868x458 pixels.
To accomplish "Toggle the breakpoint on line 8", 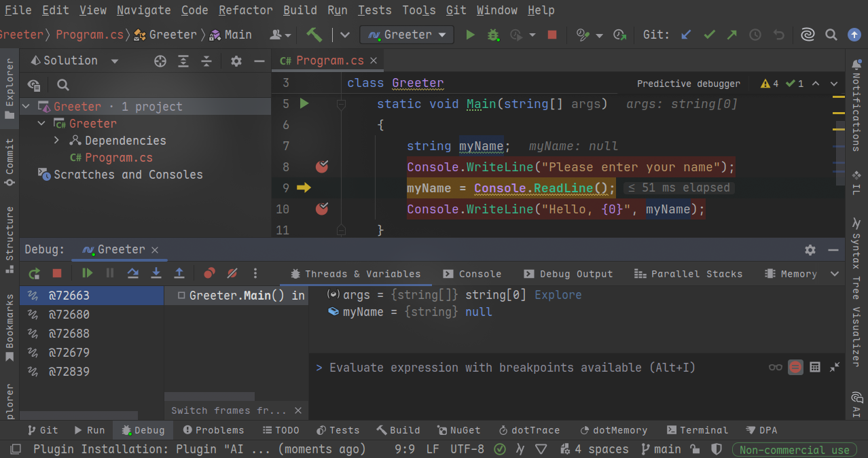I will click(322, 167).
